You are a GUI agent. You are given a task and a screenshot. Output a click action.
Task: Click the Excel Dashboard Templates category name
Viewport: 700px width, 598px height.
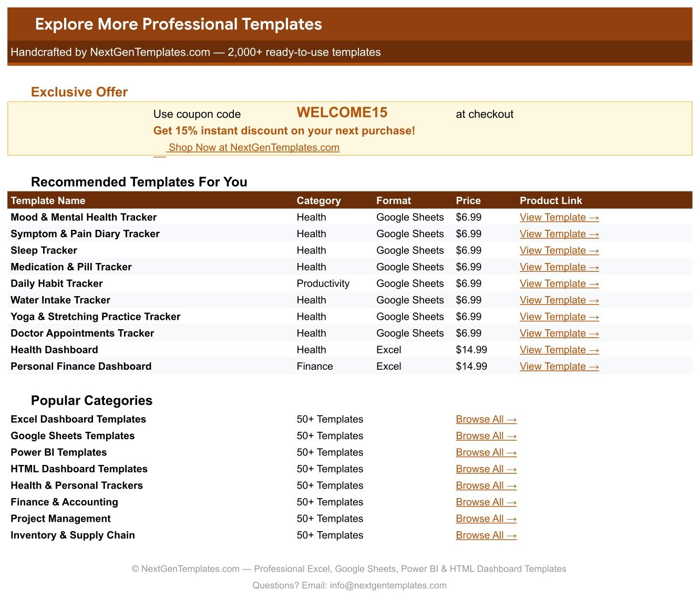[78, 419]
